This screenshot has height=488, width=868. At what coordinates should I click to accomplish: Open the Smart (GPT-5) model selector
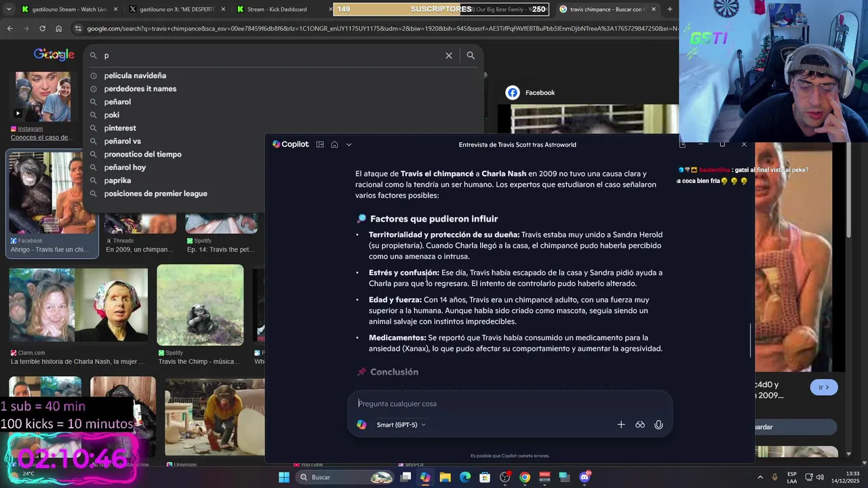tap(401, 425)
